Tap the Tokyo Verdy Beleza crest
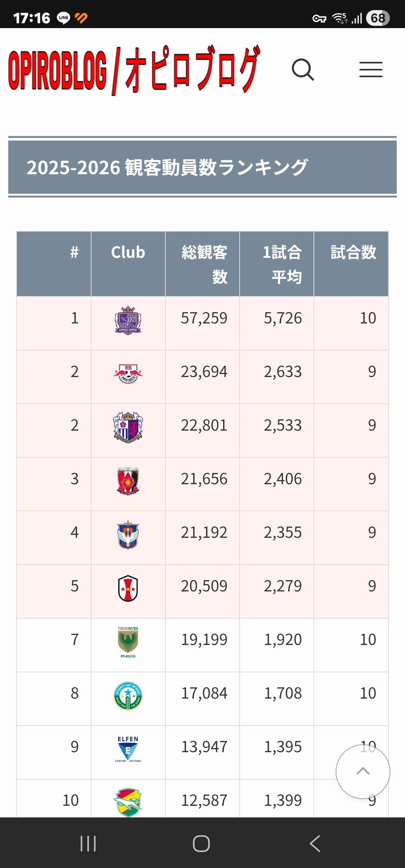405x868 pixels. (x=128, y=642)
